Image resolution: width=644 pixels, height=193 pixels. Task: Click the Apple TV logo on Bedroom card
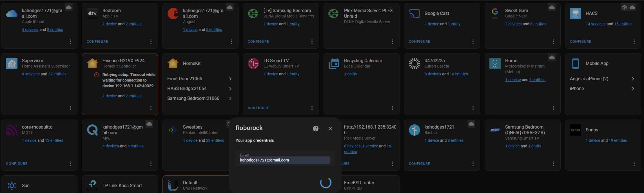click(92, 13)
